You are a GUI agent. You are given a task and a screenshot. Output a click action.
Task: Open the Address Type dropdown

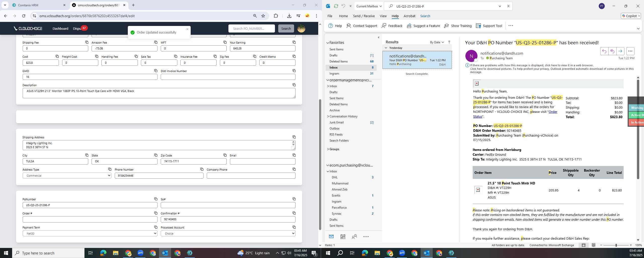[67, 176]
